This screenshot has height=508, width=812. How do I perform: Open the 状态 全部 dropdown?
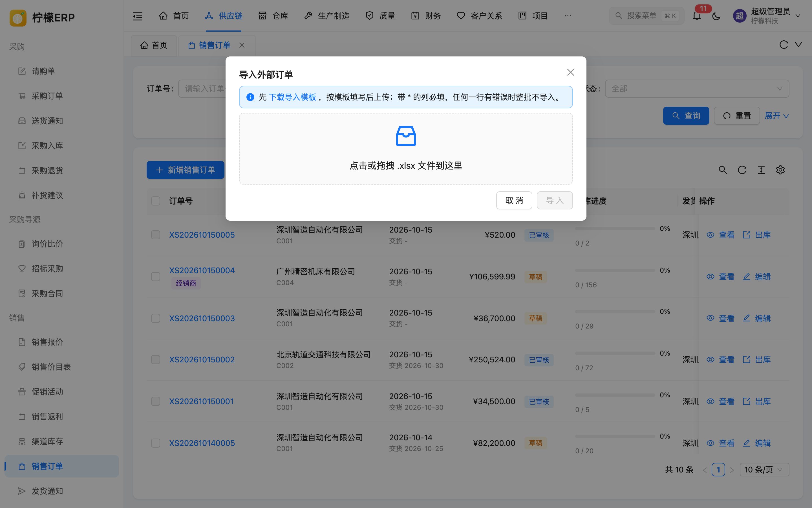697,89
